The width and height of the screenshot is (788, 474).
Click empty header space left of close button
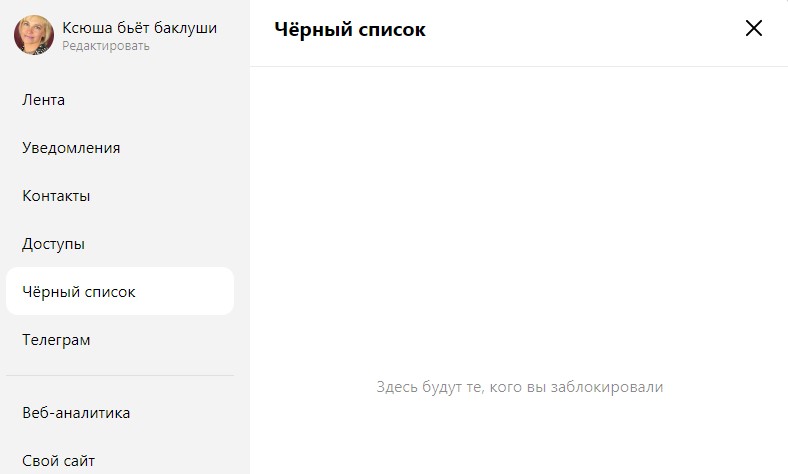click(x=600, y=30)
